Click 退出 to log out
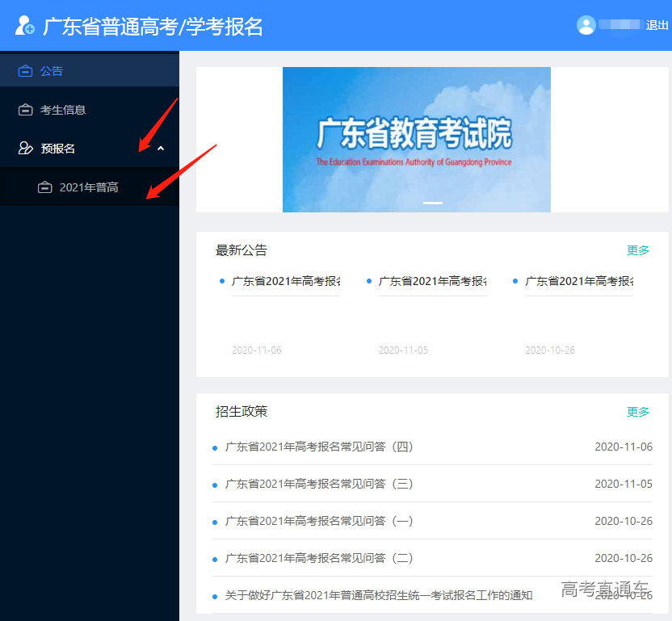Screen dimensions: 672x621 (657, 25)
